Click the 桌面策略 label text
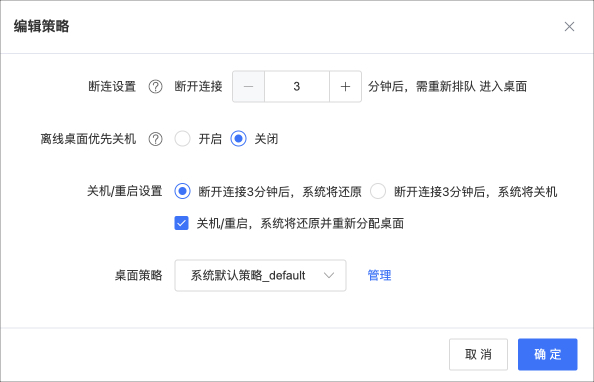The width and height of the screenshot is (594, 382). [x=139, y=275]
